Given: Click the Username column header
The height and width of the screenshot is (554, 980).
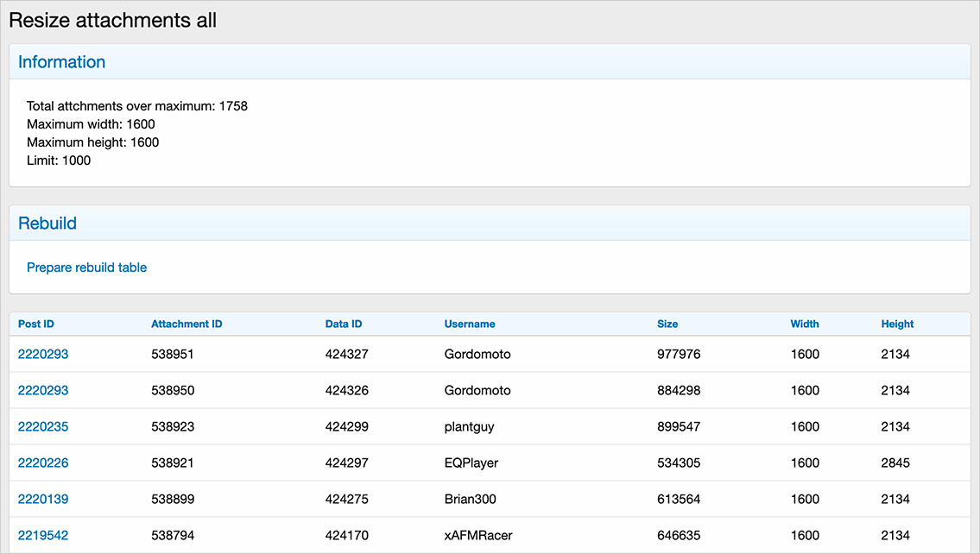Looking at the screenshot, I should pos(470,324).
